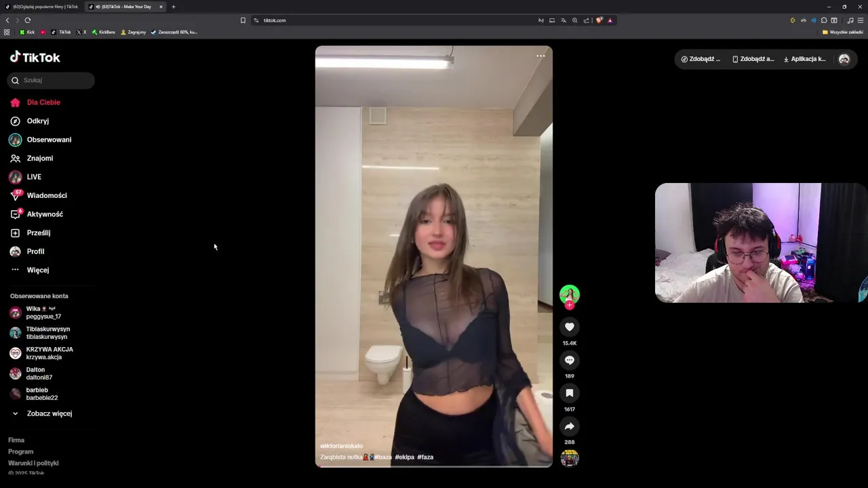The height and width of the screenshot is (488, 868).
Task: Open the Kick bookmark
Action: coord(27,32)
